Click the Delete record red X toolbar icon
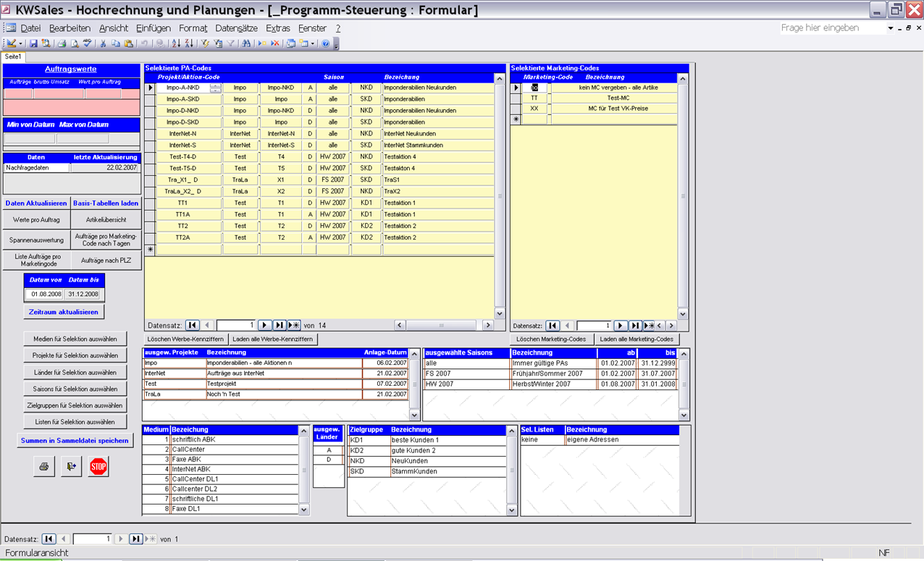Screen dimensions: 924x561 click(275, 43)
